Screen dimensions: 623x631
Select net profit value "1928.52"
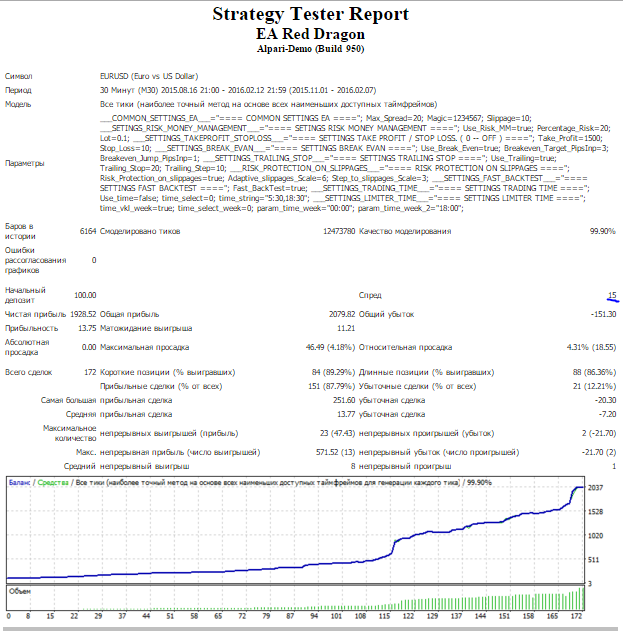click(x=83, y=314)
